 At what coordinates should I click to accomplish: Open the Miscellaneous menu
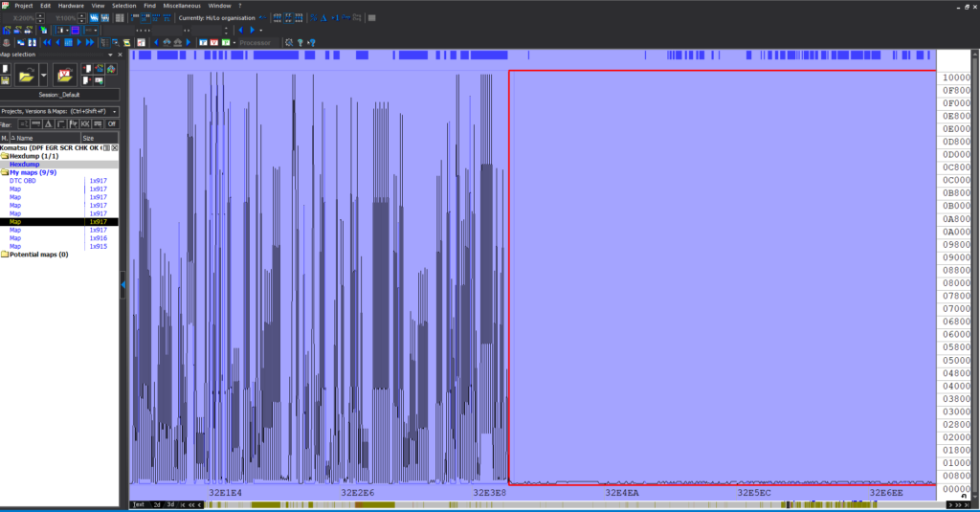tap(181, 6)
